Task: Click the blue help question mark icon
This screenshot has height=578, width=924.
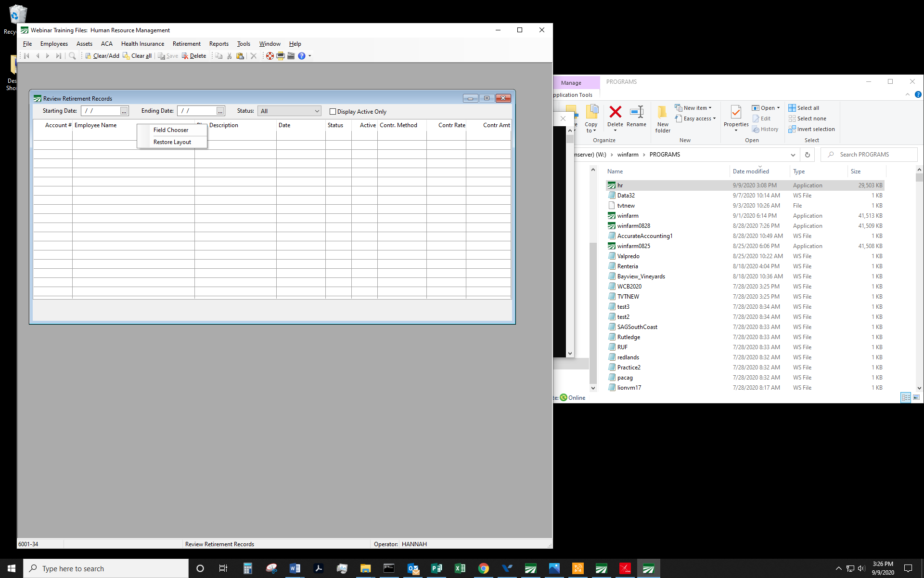Action: point(302,56)
